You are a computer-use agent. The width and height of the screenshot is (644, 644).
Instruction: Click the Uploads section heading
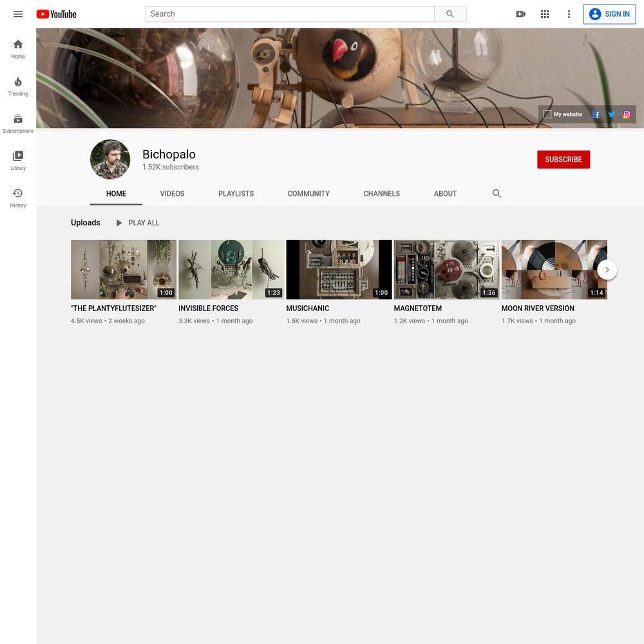pos(86,223)
